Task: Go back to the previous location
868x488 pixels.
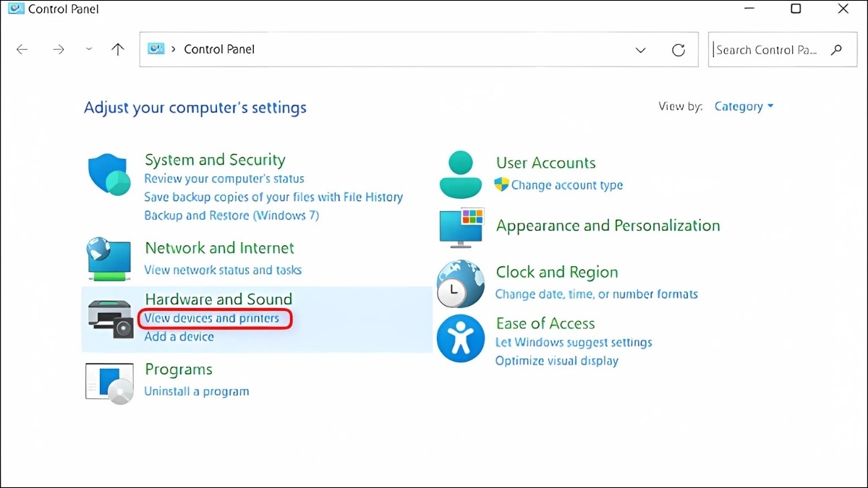Action: [22, 50]
